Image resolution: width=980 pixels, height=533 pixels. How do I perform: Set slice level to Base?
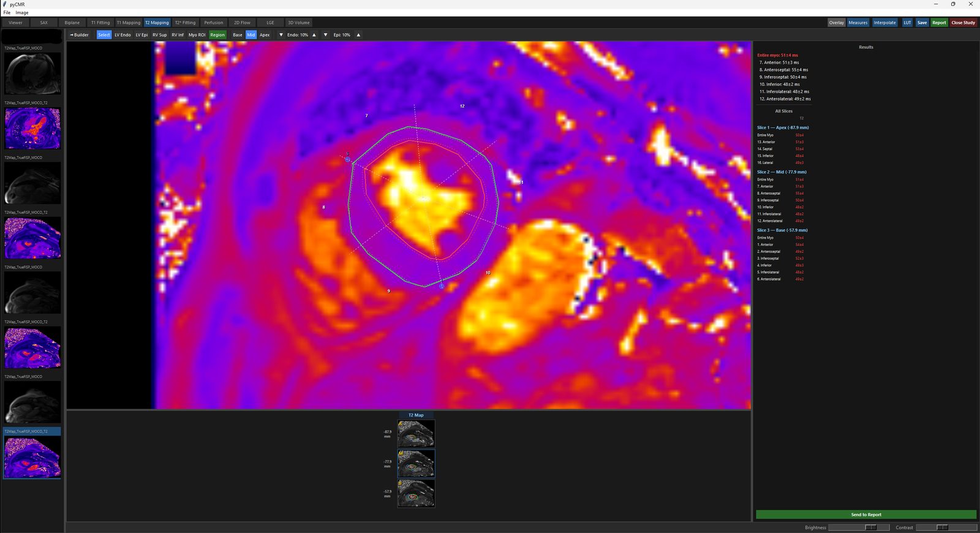point(238,35)
